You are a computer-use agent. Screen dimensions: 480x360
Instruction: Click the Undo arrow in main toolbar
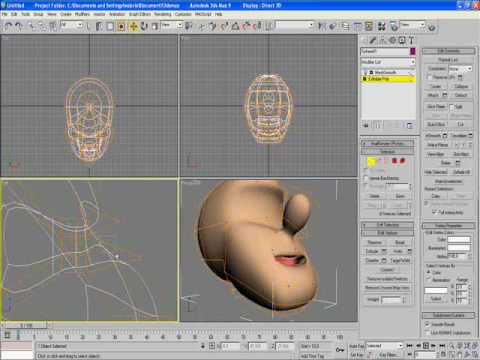[x=9, y=26]
